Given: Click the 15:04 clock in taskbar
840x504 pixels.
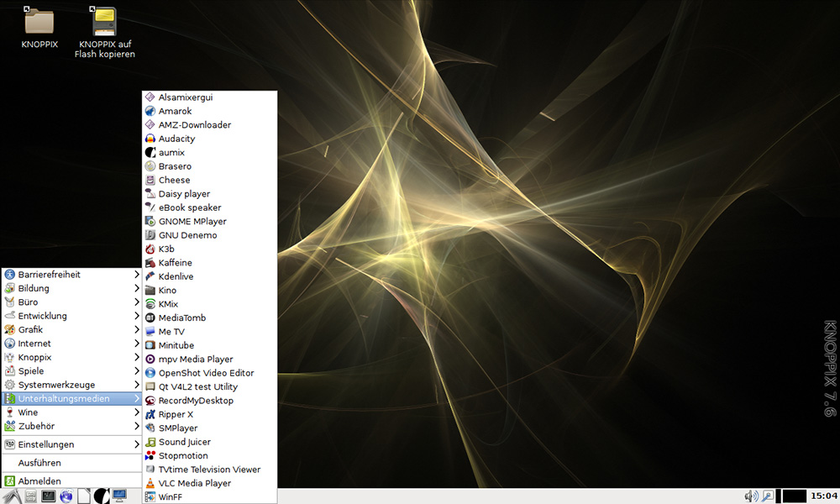Looking at the screenshot, I should 824,496.
